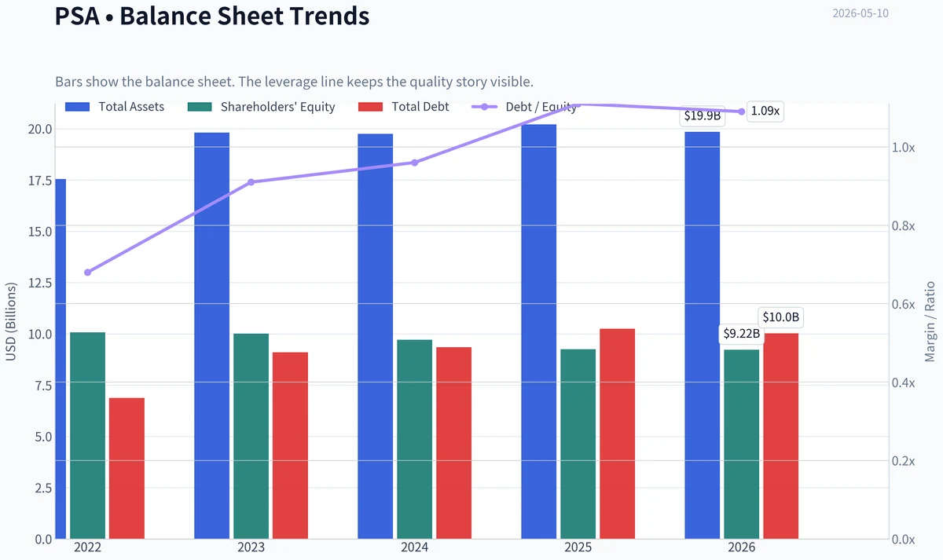Toggle the Total Assets legend entry
943x560 pixels.
pos(115,107)
